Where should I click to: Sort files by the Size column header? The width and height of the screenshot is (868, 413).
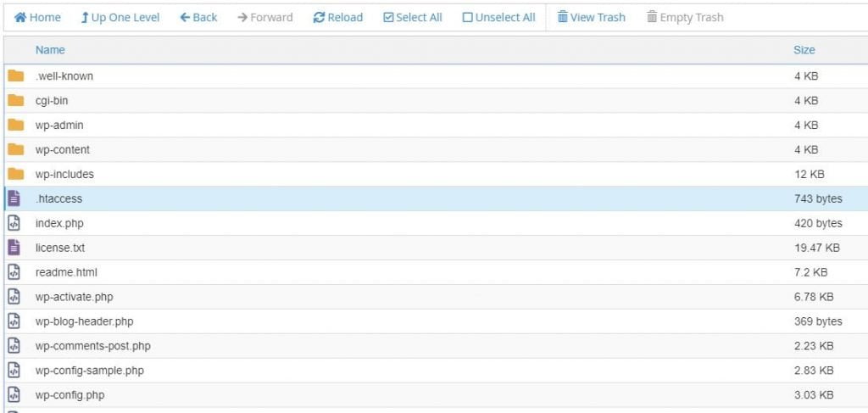[x=804, y=50]
